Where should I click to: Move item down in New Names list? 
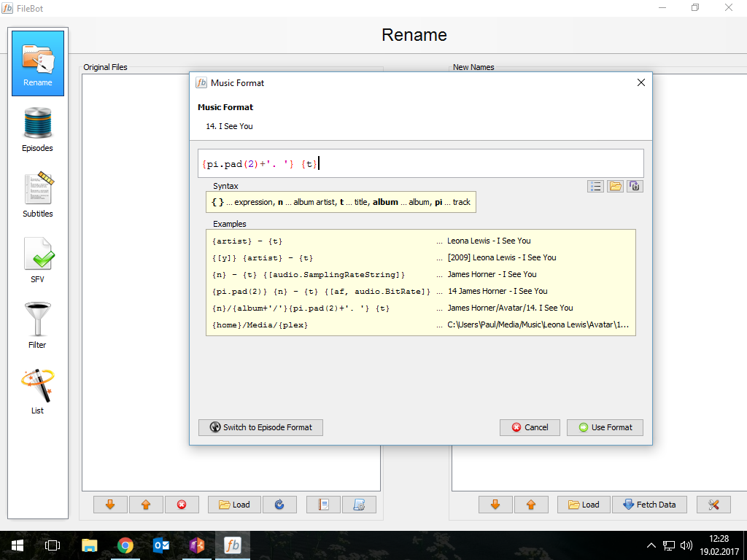495,505
